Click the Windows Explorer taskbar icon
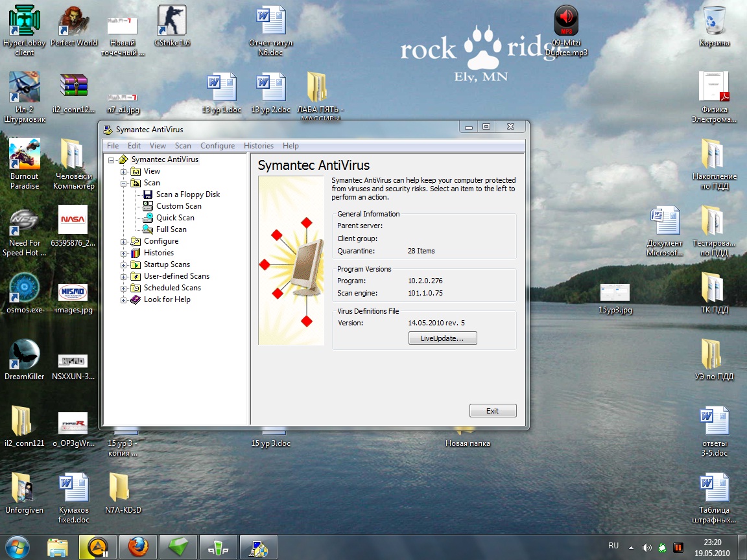The height and width of the screenshot is (560, 747). click(58, 547)
